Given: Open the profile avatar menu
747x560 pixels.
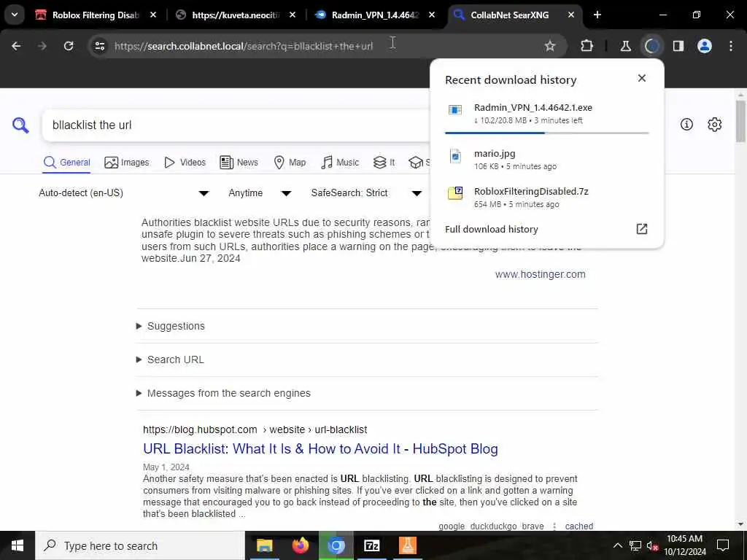Looking at the screenshot, I should tap(705, 46).
